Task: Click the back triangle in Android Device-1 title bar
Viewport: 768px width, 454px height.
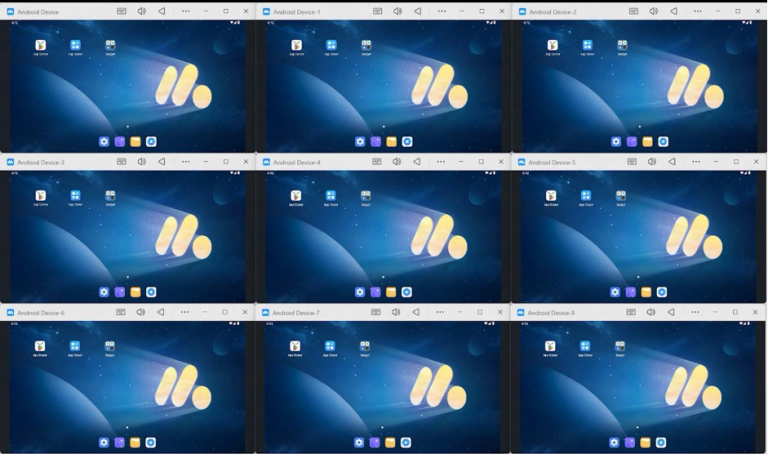Action: 418,11
